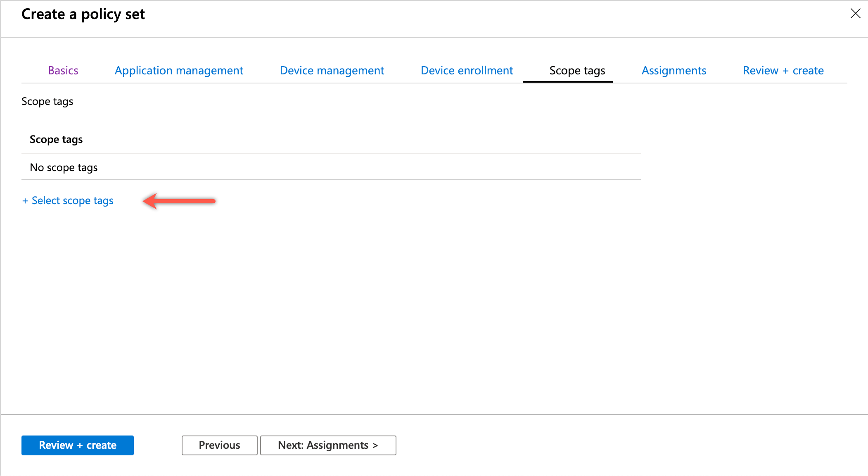Open the Application management tab
Screen dimensions: 868x476
pyautogui.click(x=178, y=70)
